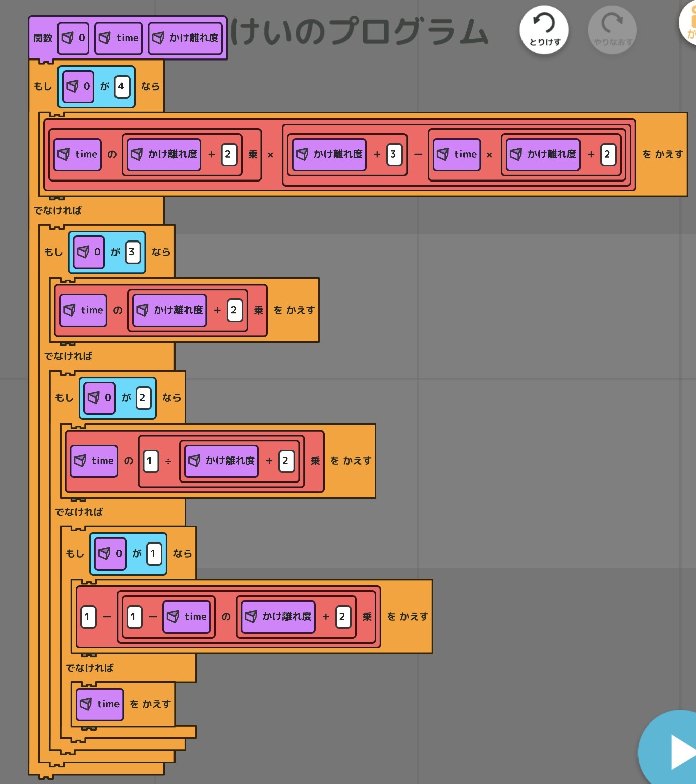Select the かけ離れ度 variable in the 3 branch
The width and height of the screenshot is (696, 784).
[169, 310]
